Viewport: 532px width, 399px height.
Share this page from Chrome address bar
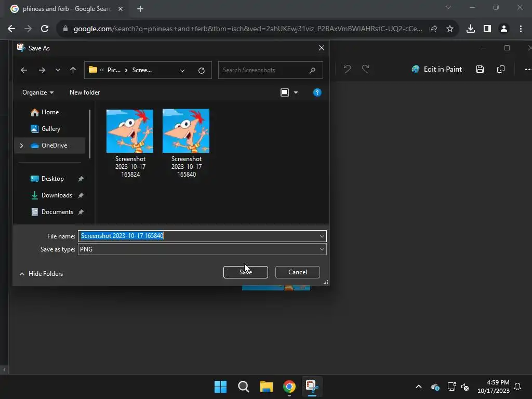coord(433,29)
